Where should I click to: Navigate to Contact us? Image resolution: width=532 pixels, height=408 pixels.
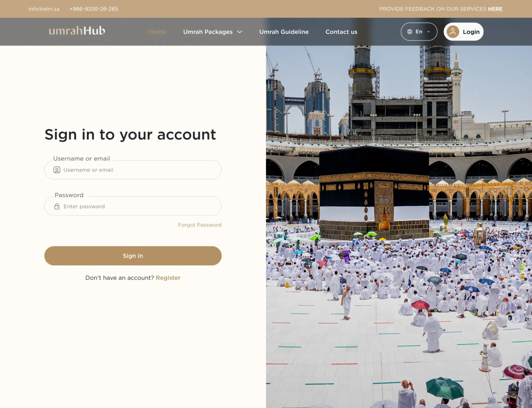click(x=341, y=32)
